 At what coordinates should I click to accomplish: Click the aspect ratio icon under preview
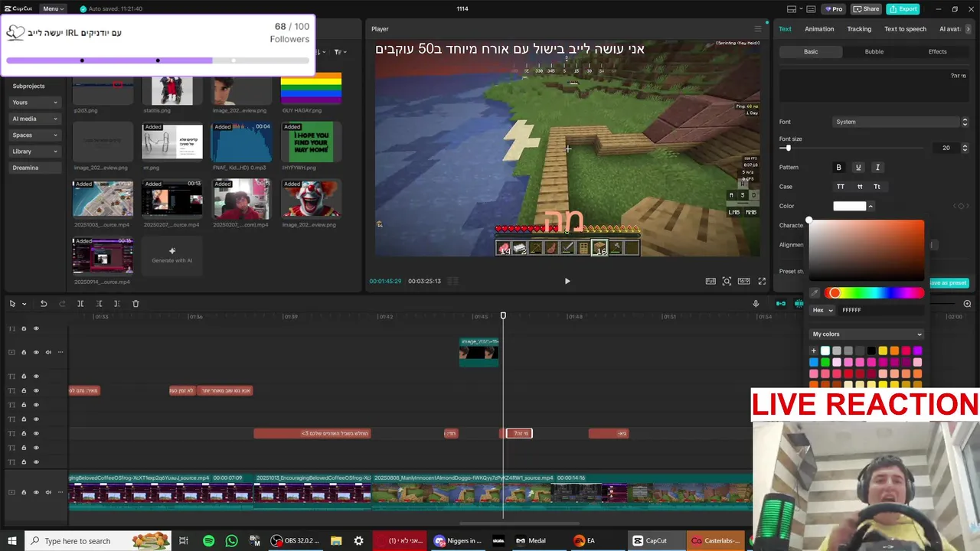click(743, 281)
